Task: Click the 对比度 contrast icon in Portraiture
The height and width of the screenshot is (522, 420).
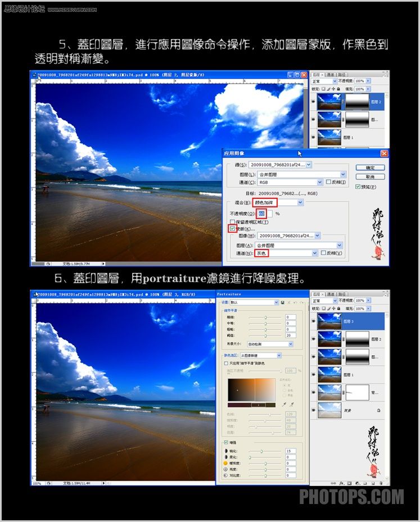Action: coord(225,475)
